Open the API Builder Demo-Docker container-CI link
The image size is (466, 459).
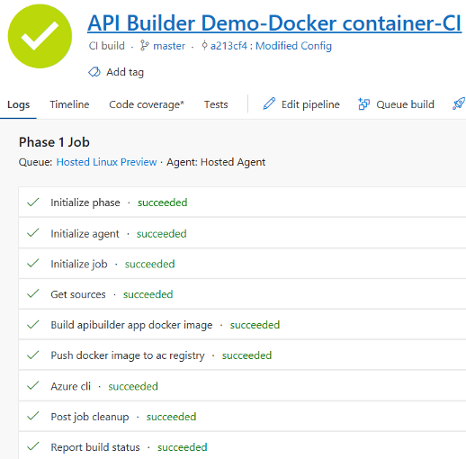[x=274, y=23]
